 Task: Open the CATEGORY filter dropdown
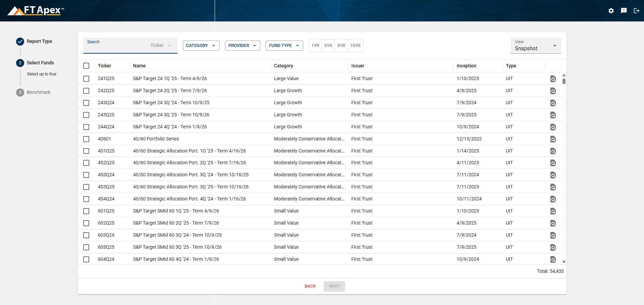tap(201, 46)
